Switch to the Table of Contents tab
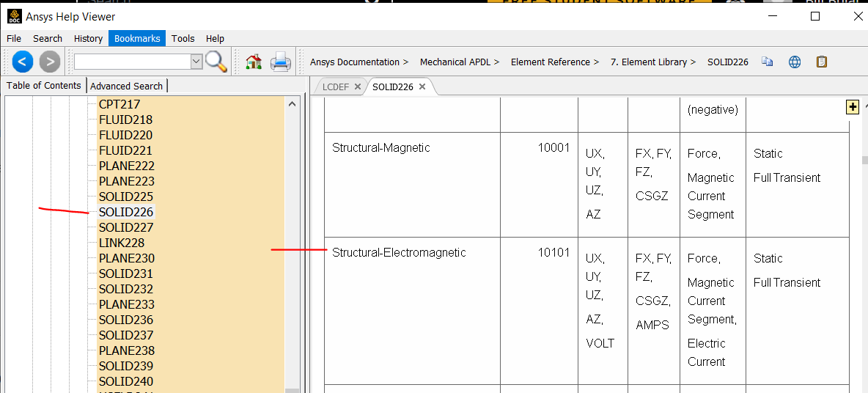The height and width of the screenshot is (393, 868). [44, 85]
